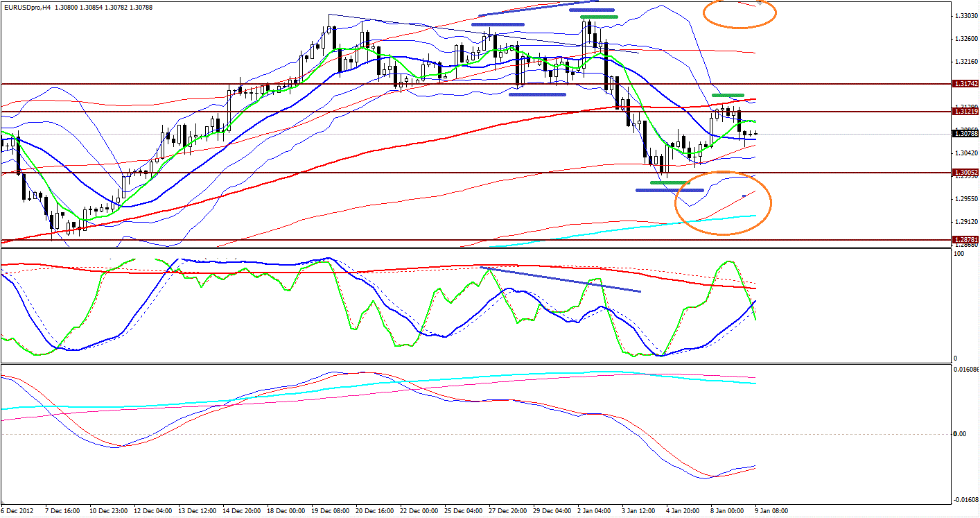Click the 6 Dec 2012 date label
The image size is (980, 518).
tap(18, 511)
